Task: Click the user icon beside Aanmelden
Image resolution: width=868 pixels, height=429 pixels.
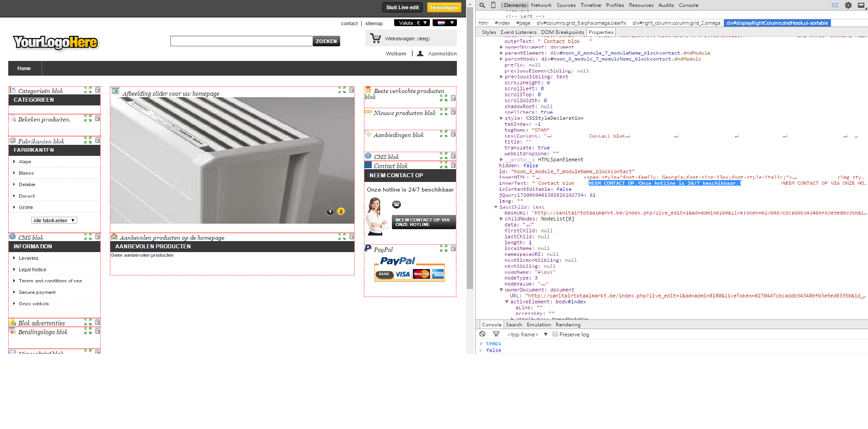Action: pos(420,53)
